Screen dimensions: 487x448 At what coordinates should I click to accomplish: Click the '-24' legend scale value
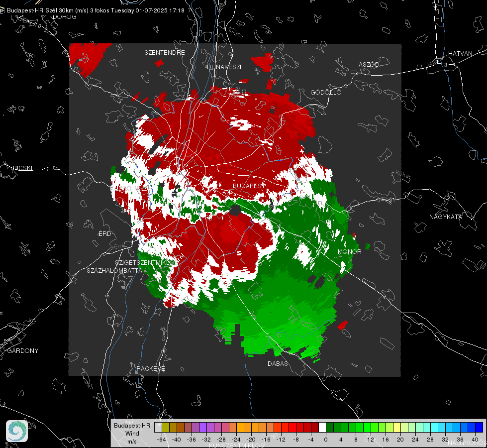236,440
